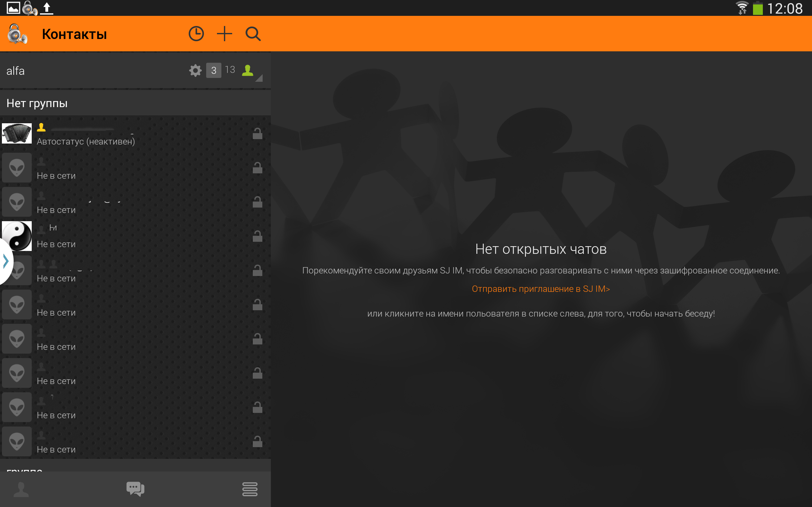Tap upload arrow notification in status bar
Viewport: 812px width, 507px height.
[47, 8]
